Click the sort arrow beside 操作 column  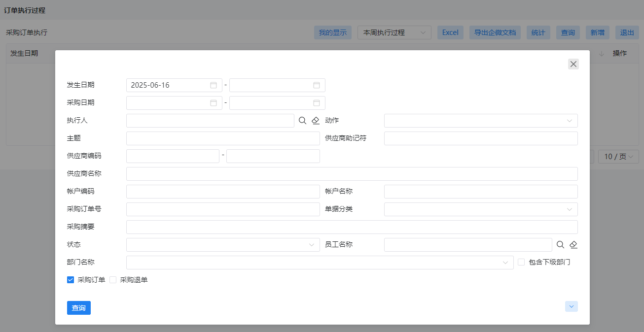pyautogui.click(x=601, y=54)
